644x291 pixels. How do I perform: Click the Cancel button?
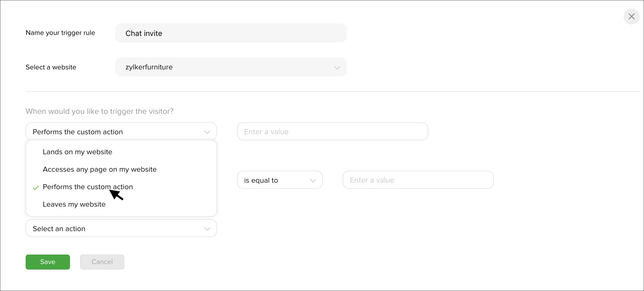[x=102, y=262]
